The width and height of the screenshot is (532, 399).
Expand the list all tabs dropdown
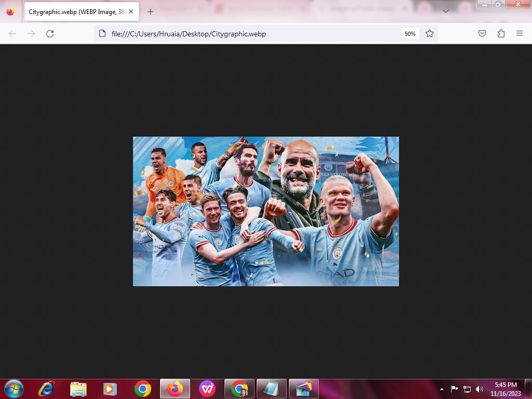tap(445, 11)
